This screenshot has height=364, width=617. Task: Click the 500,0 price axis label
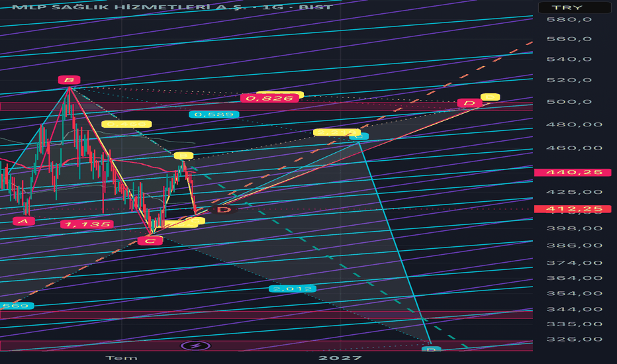click(x=569, y=102)
